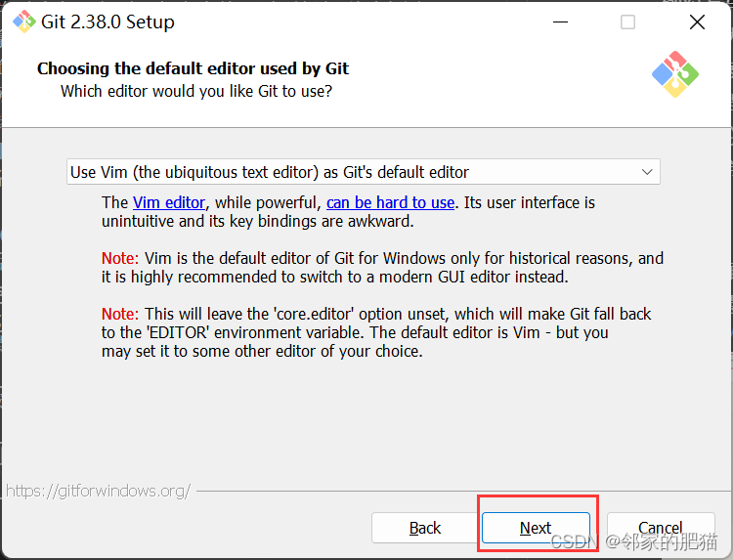Open the 'Vim editor' hyperlink
This screenshot has width=733, height=560.
point(169,203)
